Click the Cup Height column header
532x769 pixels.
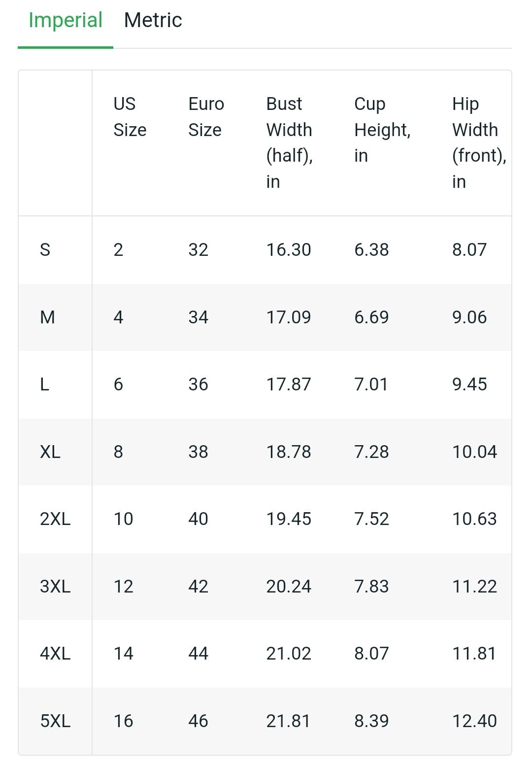382,130
